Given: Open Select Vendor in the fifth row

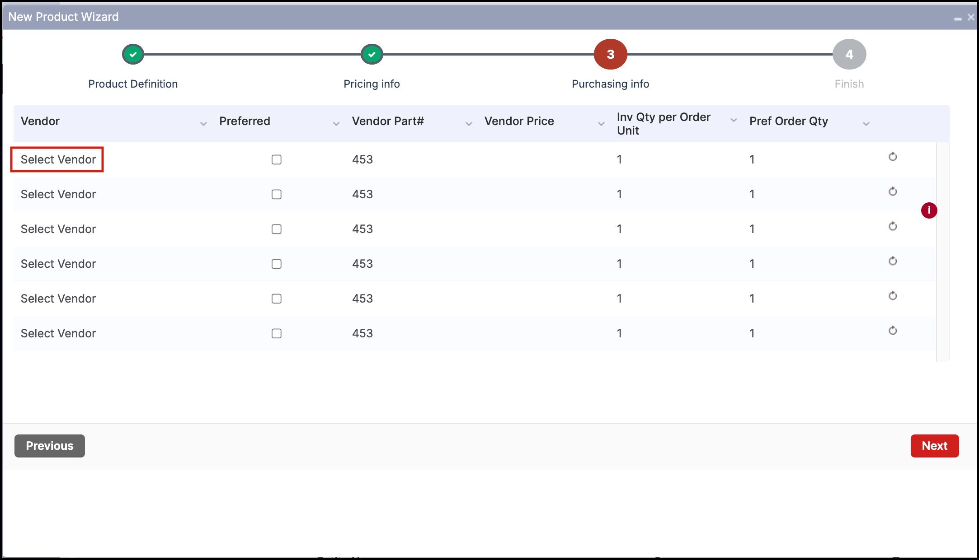Looking at the screenshot, I should 58,299.
